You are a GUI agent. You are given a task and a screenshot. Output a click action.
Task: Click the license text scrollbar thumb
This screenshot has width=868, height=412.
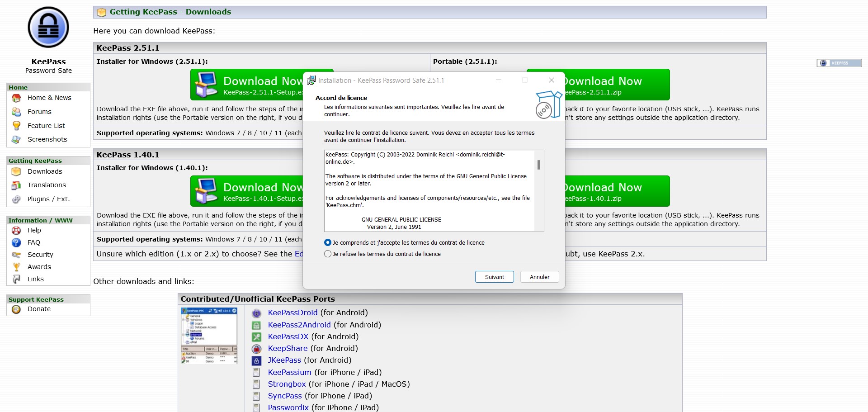point(538,165)
